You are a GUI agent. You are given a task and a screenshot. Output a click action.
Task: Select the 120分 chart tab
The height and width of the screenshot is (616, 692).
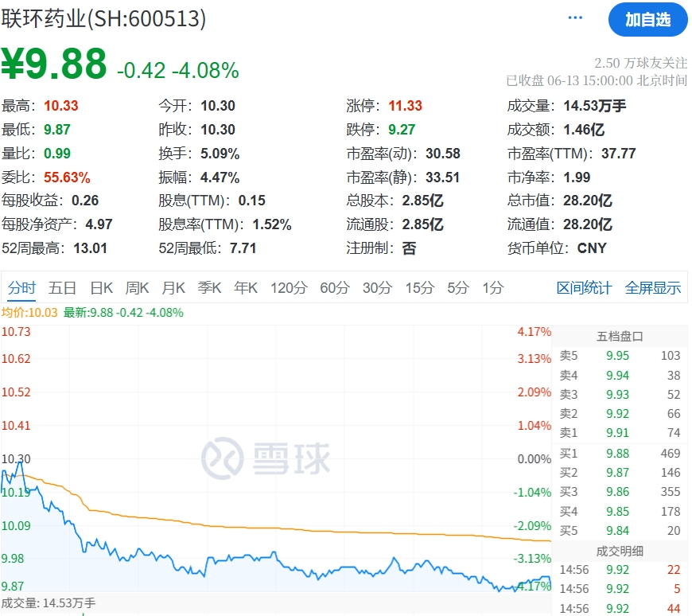289,288
